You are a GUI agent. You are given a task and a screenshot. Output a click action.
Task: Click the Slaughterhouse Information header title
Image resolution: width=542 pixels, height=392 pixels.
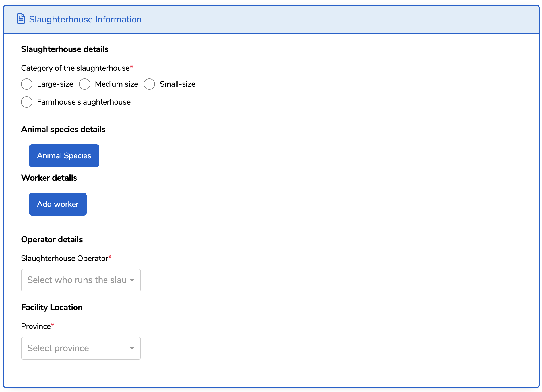tap(85, 19)
